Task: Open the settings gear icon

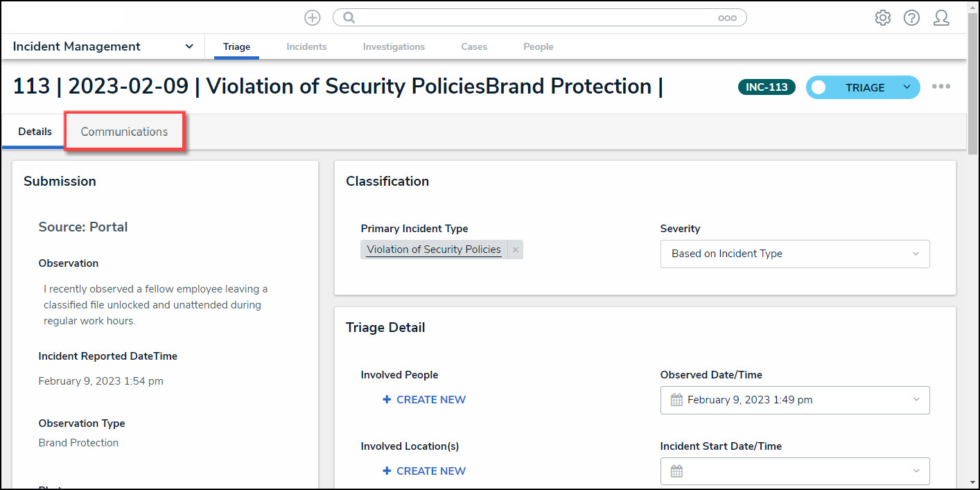Action: coord(882,18)
